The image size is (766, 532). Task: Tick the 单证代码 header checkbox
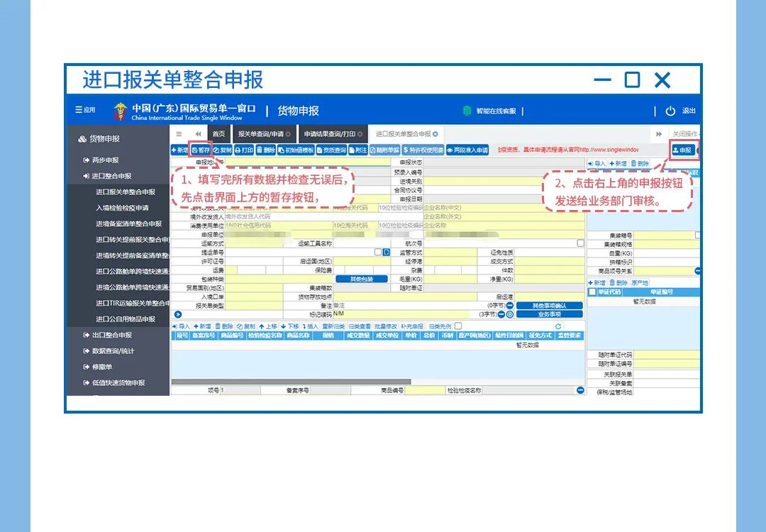pyautogui.click(x=592, y=292)
